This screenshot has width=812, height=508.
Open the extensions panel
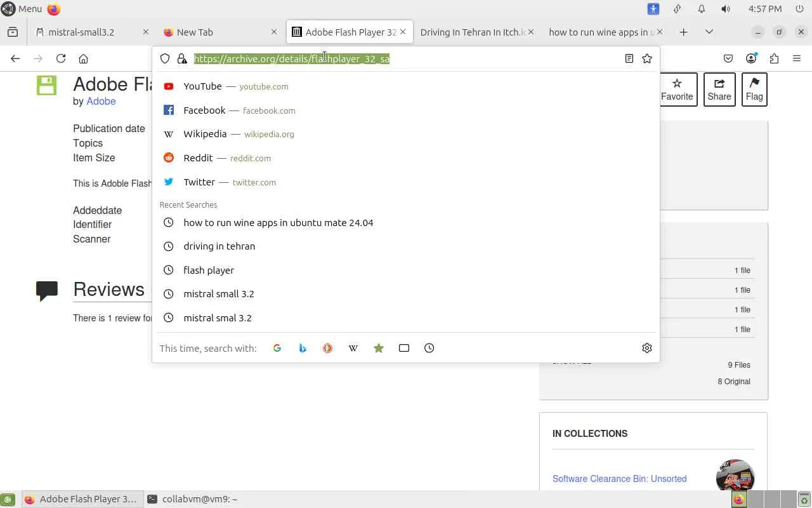(774, 58)
